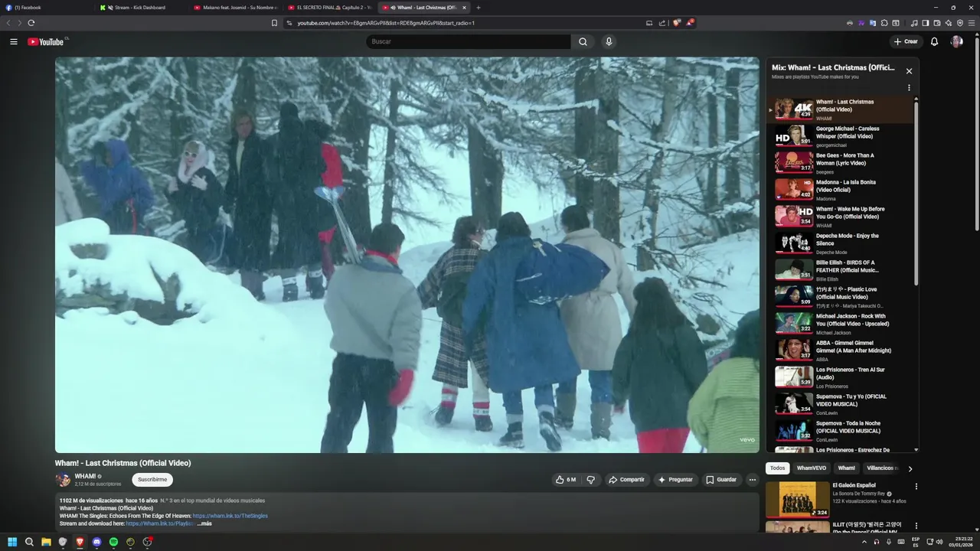Start voice search with microphone icon
980x551 pixels.
(x=609, y=41)
